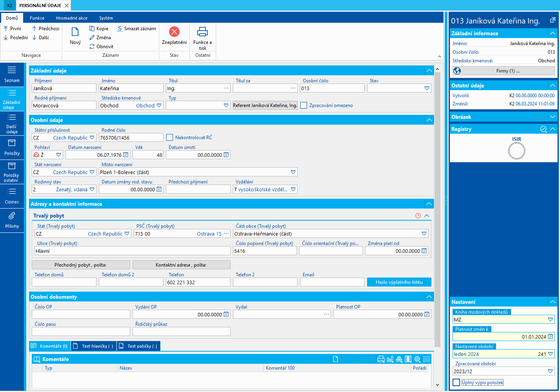This screenshot has width=560, height=392.
Task: Click the Datum narození calendar icon
Action: click(x=126, y=155)
